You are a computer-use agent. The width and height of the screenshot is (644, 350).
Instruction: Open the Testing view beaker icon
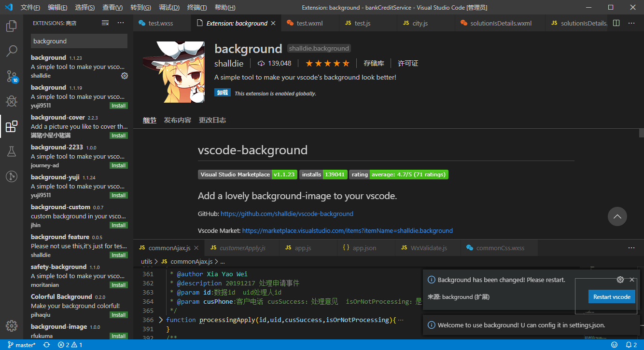[12, 151]
